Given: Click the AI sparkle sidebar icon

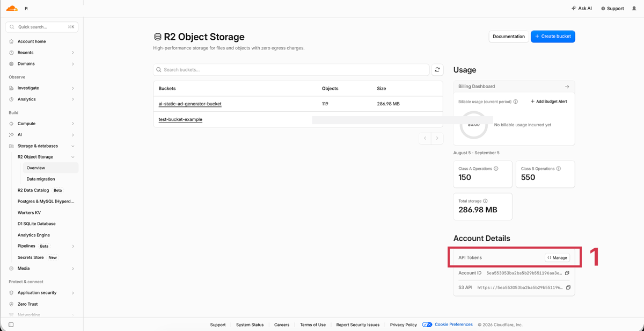Looking at the screenshot, I should pyautogui.click(x=11, y=135).
